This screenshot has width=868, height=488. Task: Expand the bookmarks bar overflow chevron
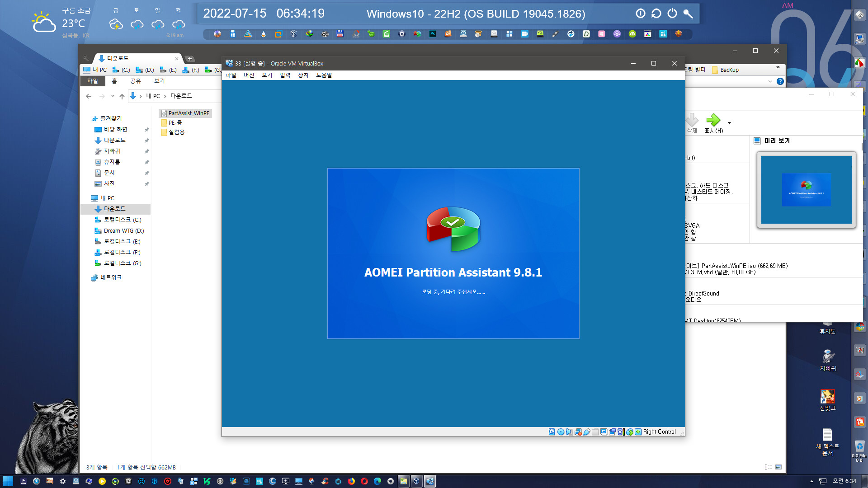click(x=778, y=67)
